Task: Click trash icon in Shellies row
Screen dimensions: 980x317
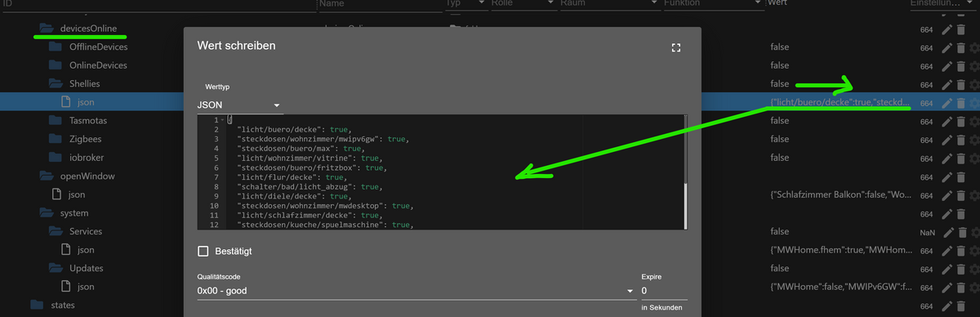Action: [960, 84]
